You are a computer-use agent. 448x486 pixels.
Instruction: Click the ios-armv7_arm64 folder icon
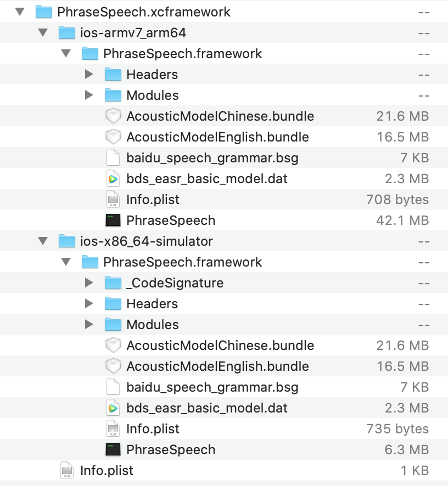point(66,33)
